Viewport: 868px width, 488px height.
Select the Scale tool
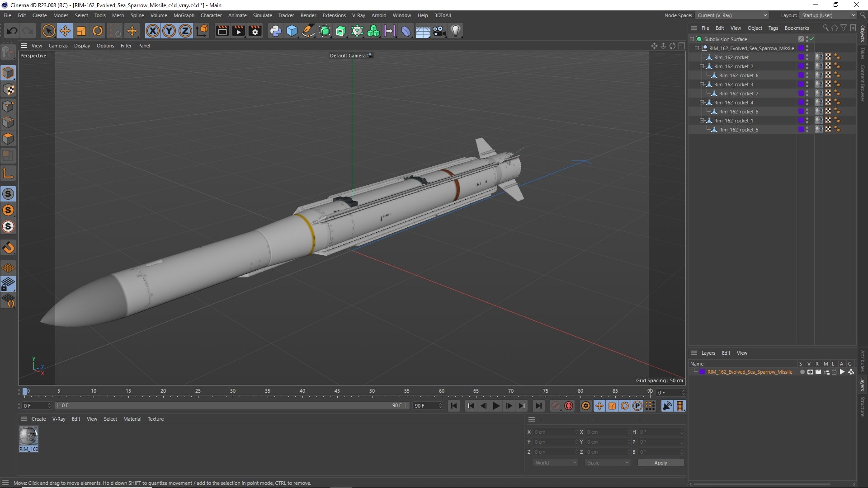tap(81, 31)
